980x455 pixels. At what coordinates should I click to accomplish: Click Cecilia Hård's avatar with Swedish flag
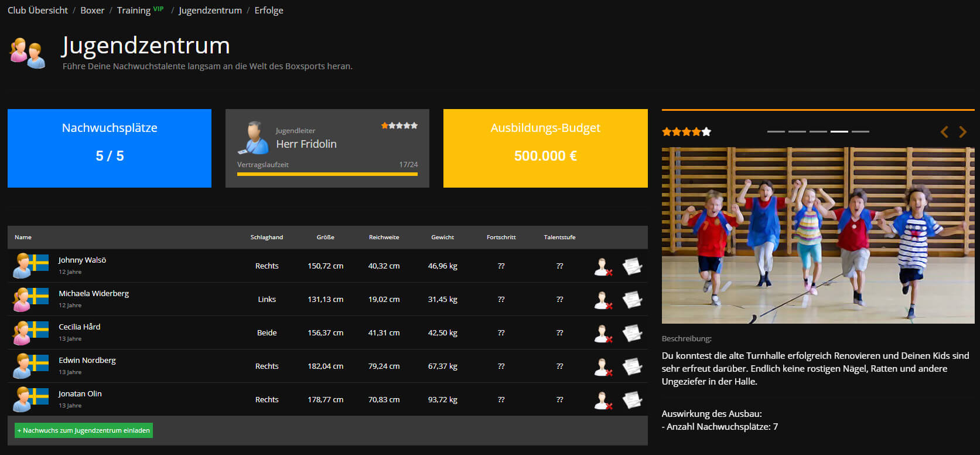[x=30, y=332]
